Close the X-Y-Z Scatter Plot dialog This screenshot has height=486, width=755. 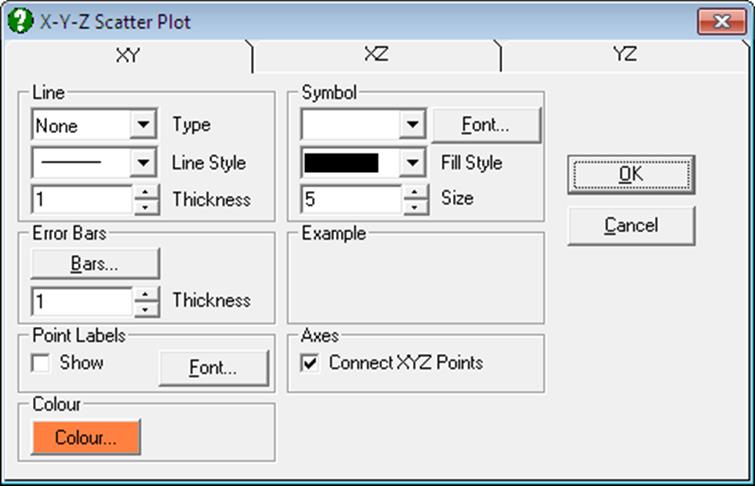[721, 22]
